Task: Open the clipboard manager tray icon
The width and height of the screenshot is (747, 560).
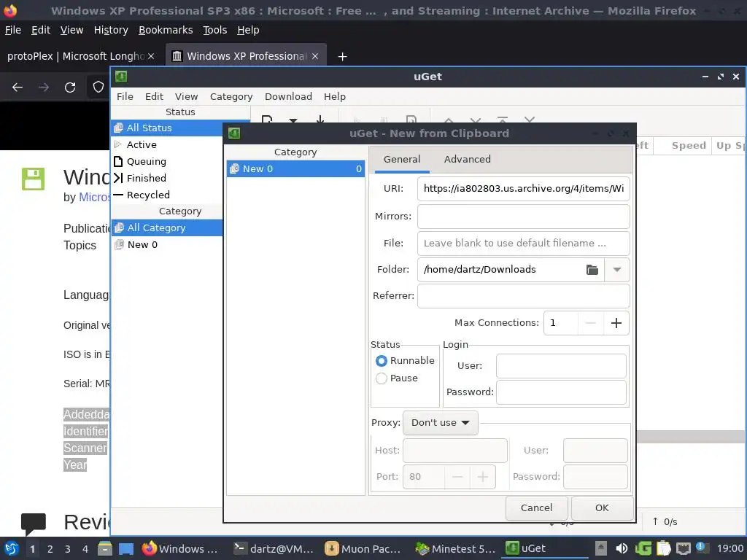Action: point(663,548)
